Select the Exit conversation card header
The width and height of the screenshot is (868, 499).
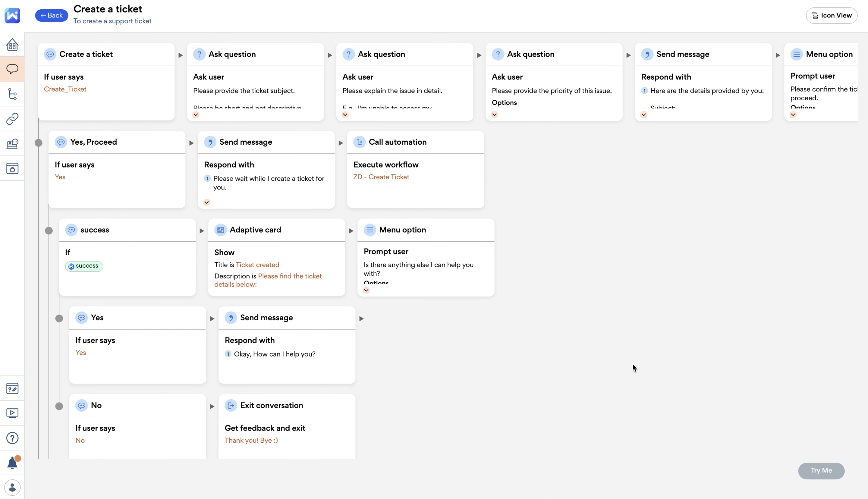(271, 406)
